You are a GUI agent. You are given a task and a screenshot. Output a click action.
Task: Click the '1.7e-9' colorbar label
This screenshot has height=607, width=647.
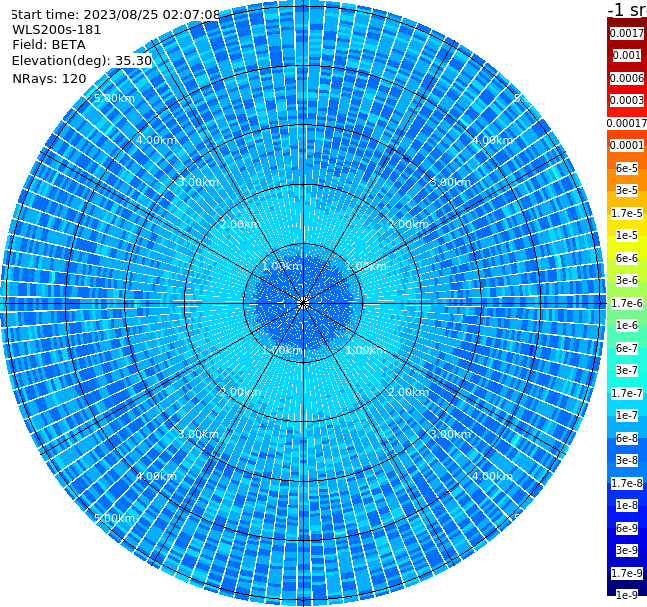[x=627, y=573]
